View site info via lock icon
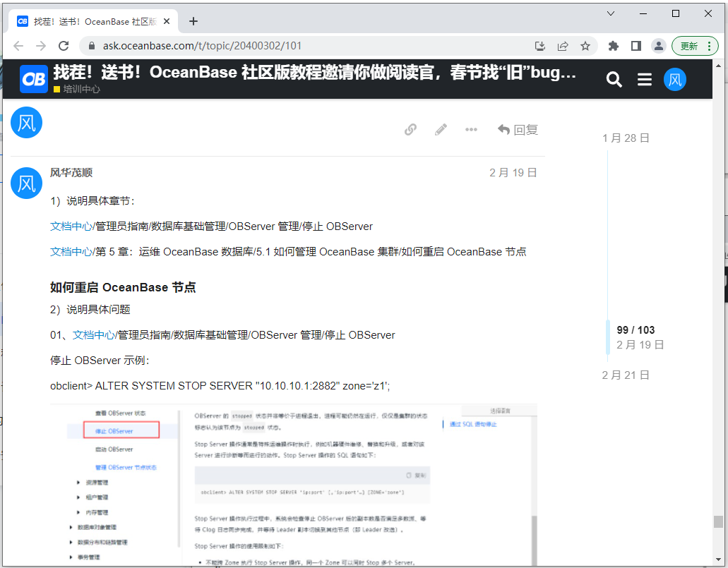The height and width of the screenshot is (568, 728). pos(92,46)
